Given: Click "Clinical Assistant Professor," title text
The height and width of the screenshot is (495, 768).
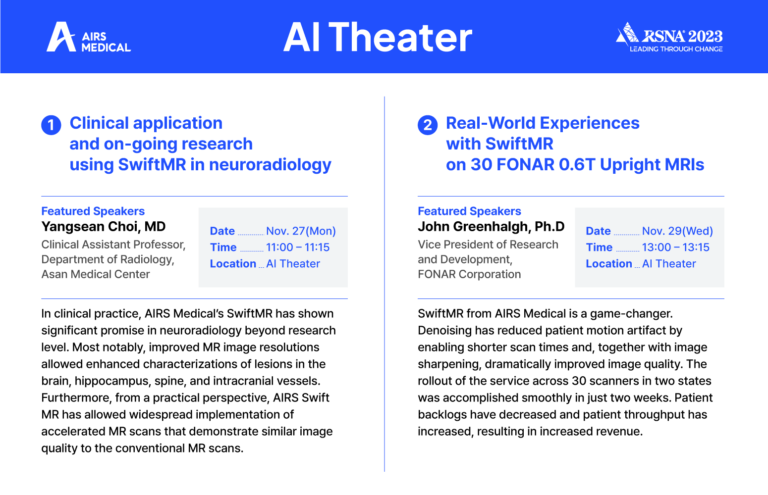Looking at the screenshot, I should 114,244.
